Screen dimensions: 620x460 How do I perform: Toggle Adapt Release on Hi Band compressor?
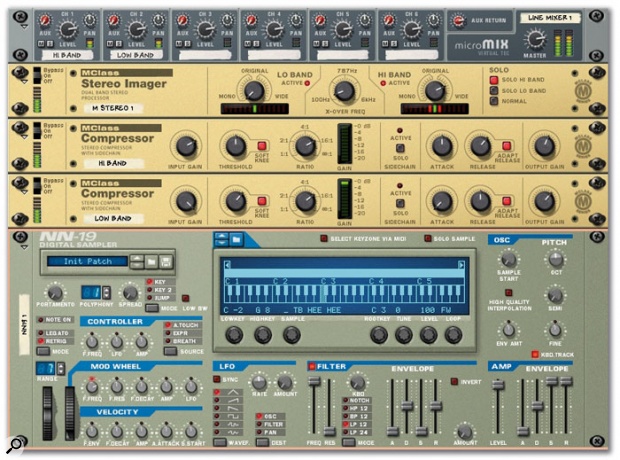pos(507,146)
